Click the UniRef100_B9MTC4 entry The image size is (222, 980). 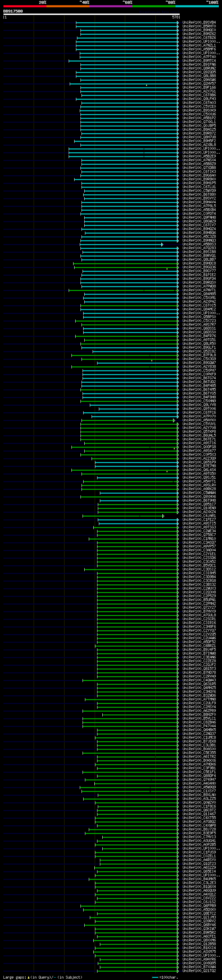tap(199, 61)
